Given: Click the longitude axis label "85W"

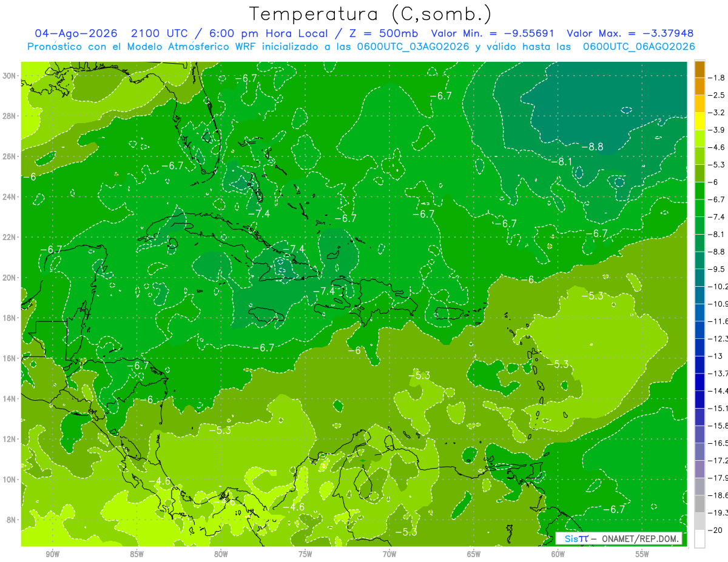Looking at the screenshot, I should pos(136,554).
